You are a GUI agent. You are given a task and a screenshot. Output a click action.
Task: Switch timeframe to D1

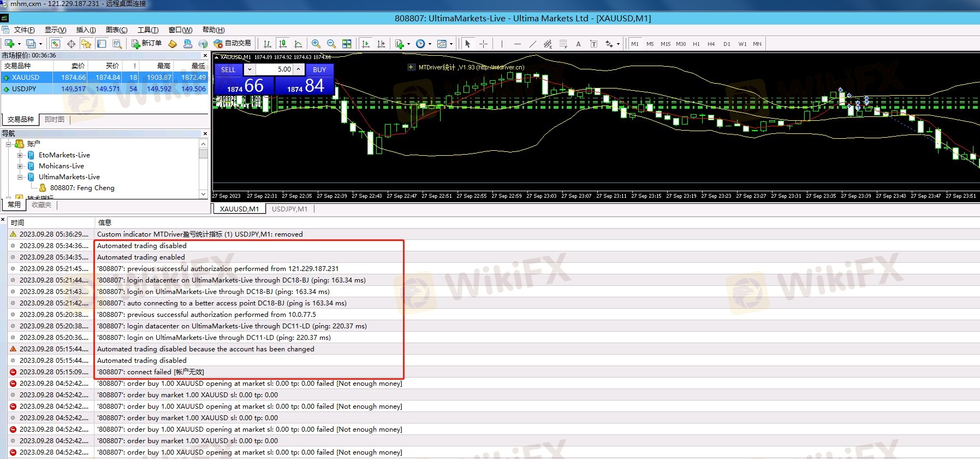[727, 44]
